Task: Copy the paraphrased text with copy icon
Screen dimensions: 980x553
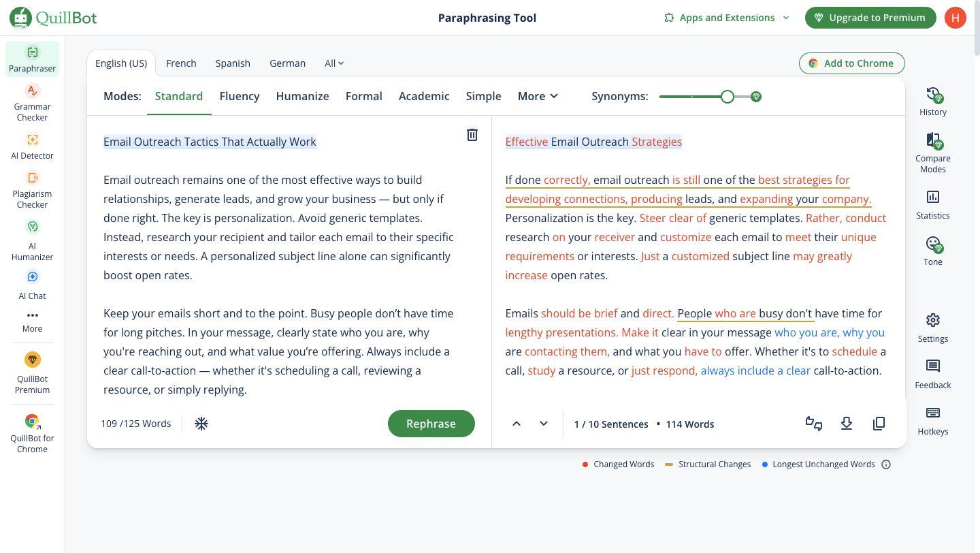Action: pyautogui.click(x=879, y=424)
